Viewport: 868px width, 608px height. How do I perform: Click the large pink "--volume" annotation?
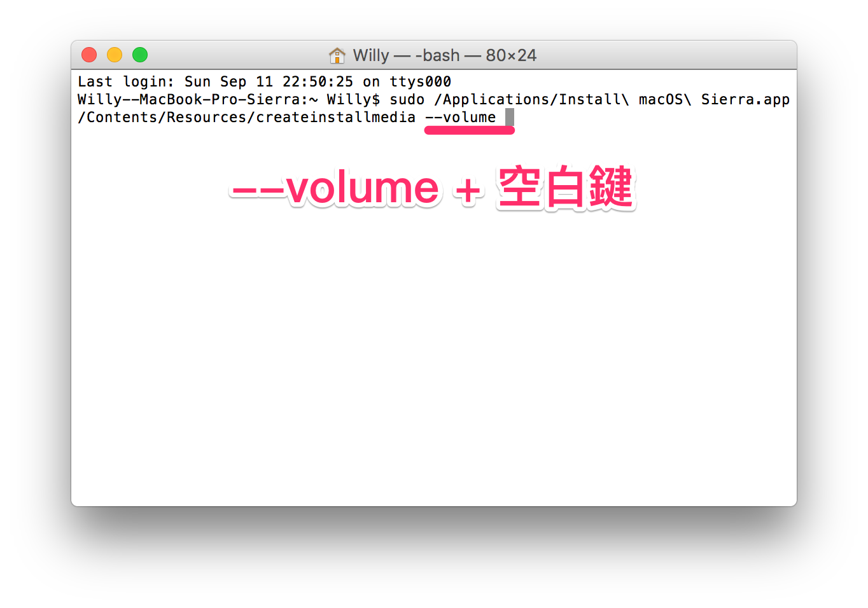click(x=335, y=188)
